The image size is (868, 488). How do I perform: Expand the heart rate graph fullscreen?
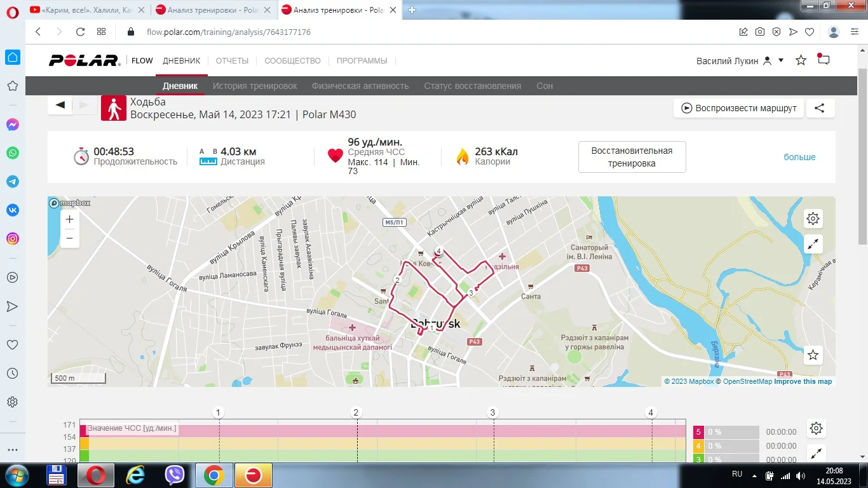tap(817, 453)
